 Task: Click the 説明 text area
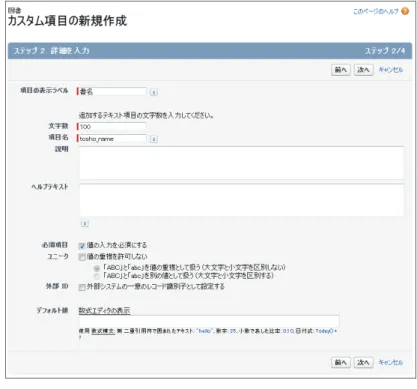tap(241, 163)
